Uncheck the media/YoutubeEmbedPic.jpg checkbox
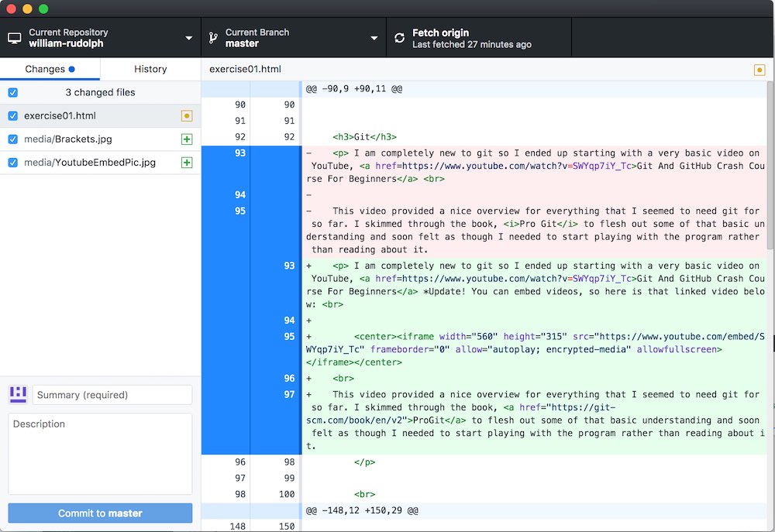Image resolution: width=775 pixels, height=532 pixels. [x=12, y=163]
